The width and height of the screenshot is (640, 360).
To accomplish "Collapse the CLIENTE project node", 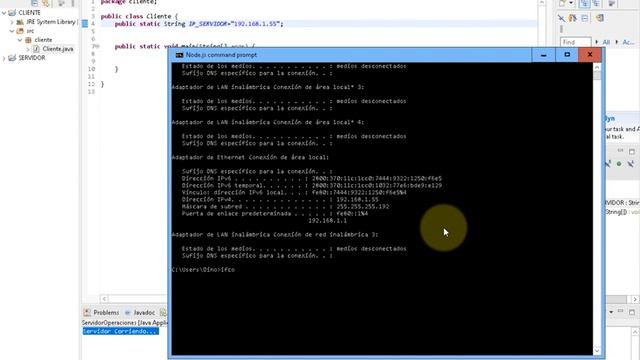I will click(x=4, y=13).
